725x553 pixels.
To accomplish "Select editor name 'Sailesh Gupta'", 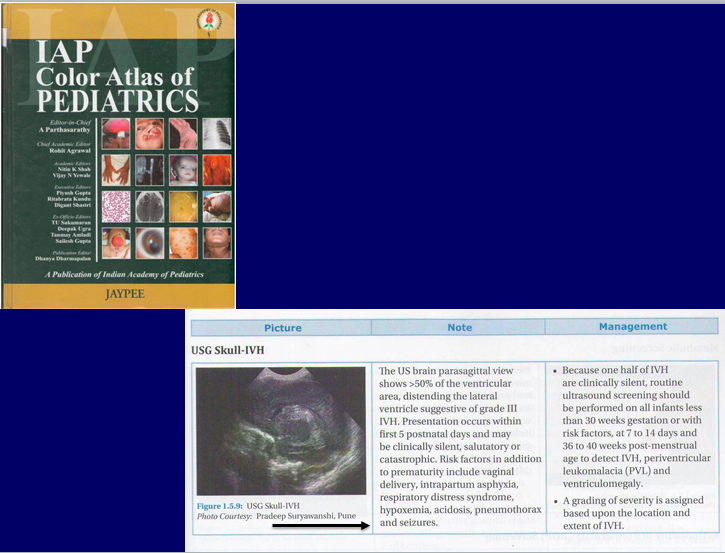I will (73, 241).
